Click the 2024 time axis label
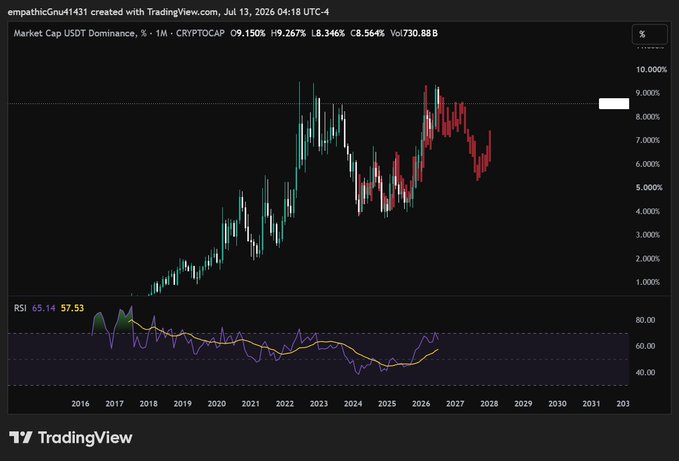This screenshot has width=679, height=461. tap(353, 403)
